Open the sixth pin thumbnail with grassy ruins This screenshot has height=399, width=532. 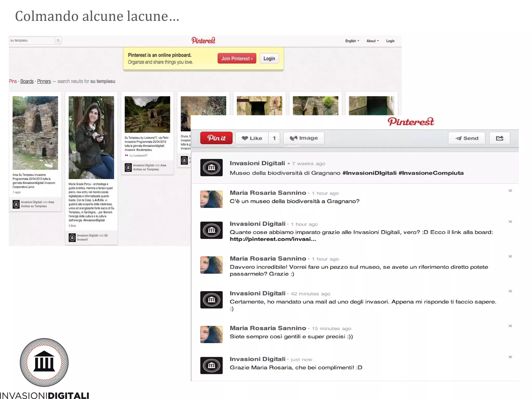click(x=316, y=106)
